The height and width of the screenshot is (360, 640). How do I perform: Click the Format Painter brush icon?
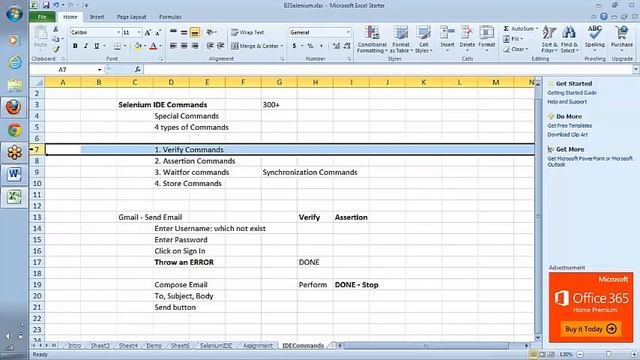56,49
